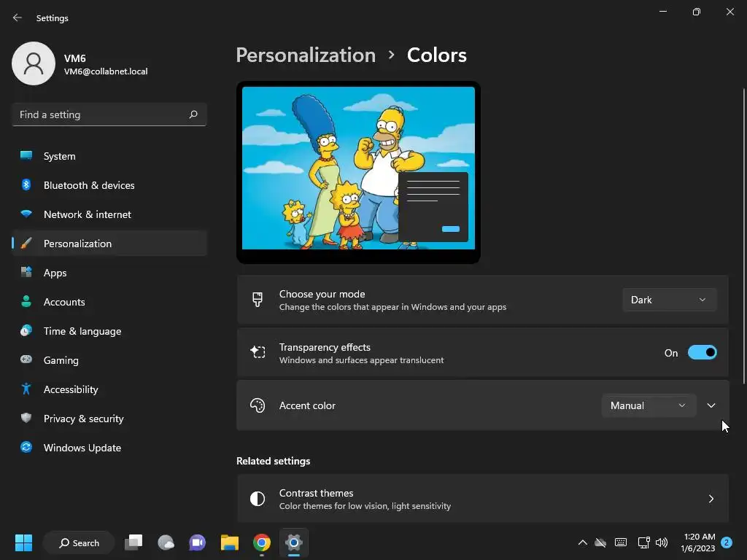Open Contrast themes via right chevron
The width and height of the screenshot is (747, 560).
coord(711,499)
